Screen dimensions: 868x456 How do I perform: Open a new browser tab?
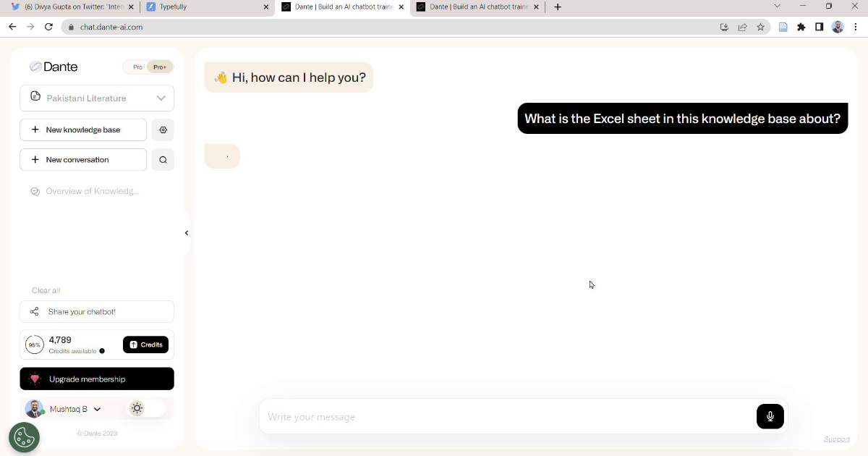click(558, 7)
